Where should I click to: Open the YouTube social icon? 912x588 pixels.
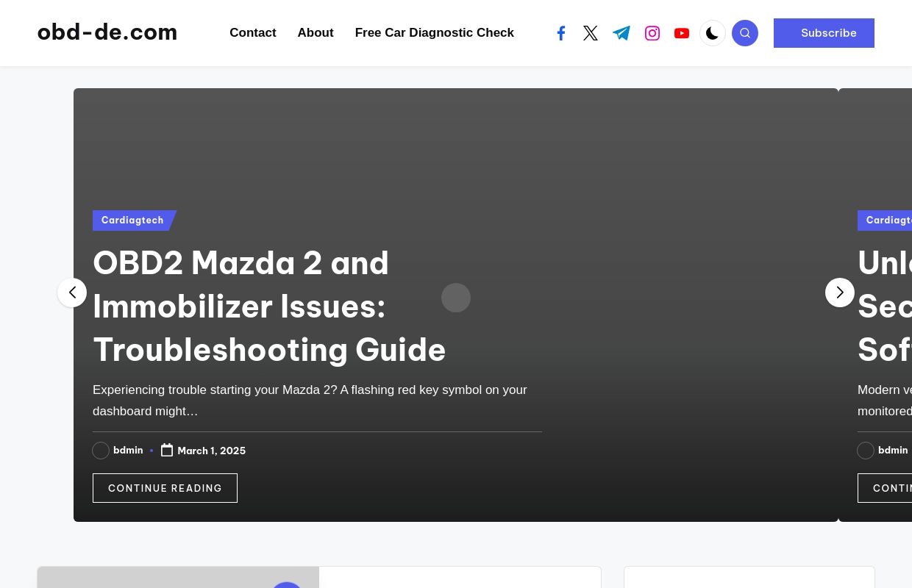click(682, 33)
